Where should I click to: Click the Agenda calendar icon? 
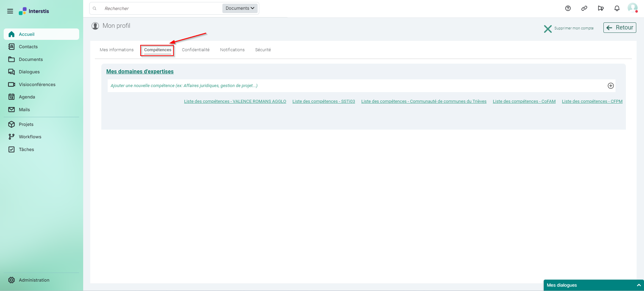tap(11, 97)
